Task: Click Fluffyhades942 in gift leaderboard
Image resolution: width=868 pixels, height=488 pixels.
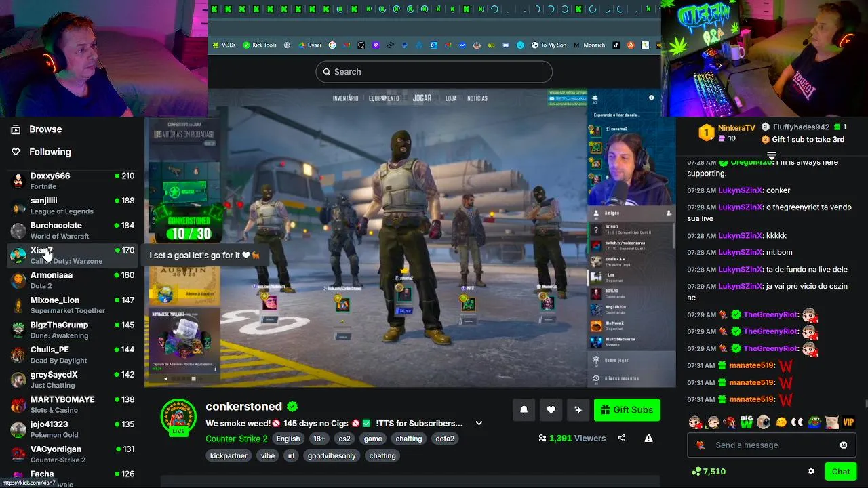Action: click(801, 127)
